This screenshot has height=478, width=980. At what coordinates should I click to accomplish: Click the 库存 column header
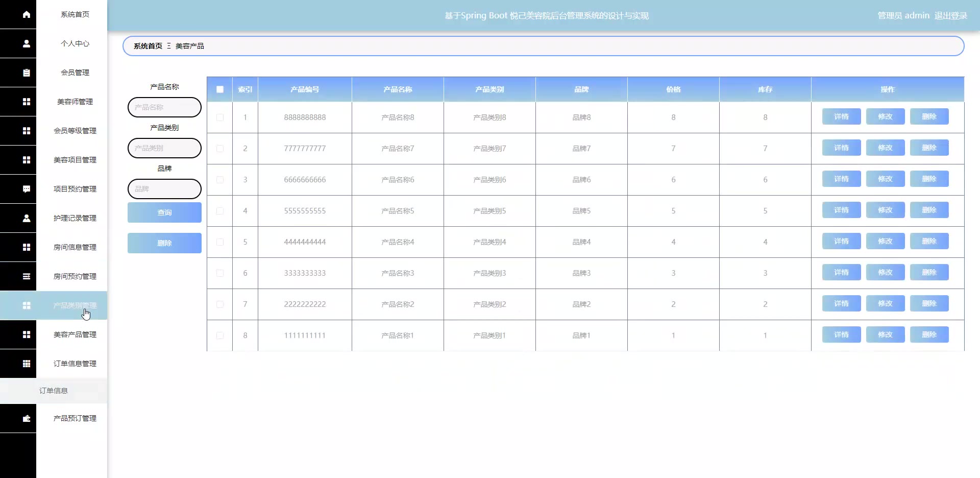[765, 89]
